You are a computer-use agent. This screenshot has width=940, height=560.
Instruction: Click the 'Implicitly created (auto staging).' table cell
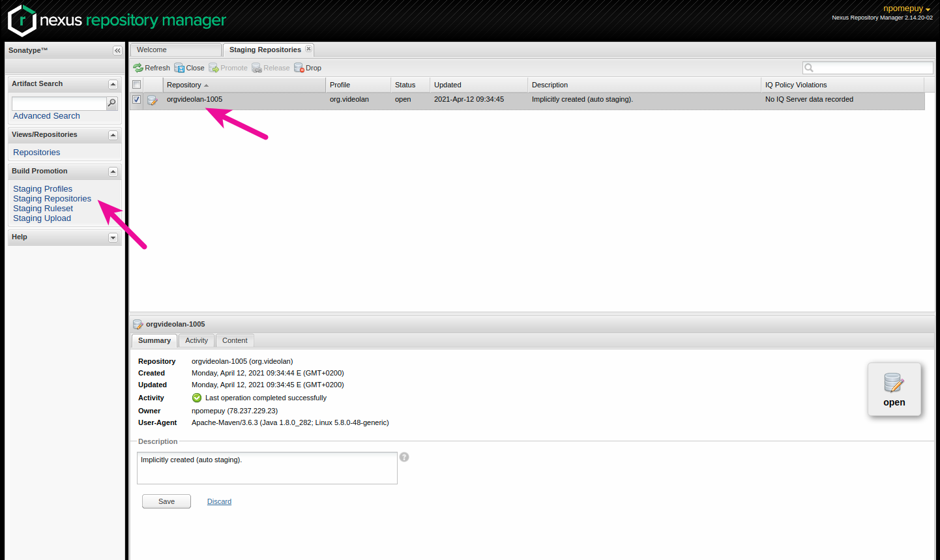click(x=582, y=100)
